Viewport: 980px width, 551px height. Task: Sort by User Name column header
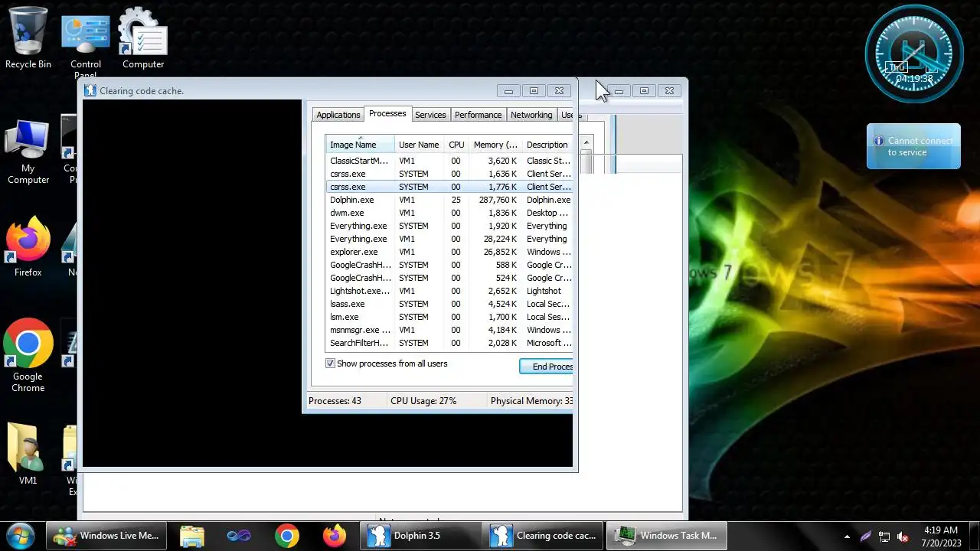[419, 144]
